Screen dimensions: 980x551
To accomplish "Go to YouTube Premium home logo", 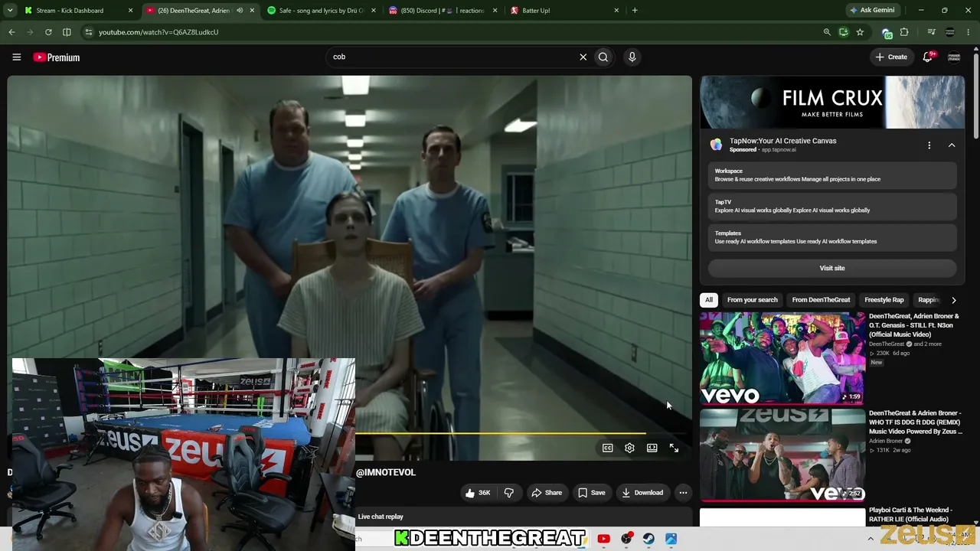I will point(57,57).
